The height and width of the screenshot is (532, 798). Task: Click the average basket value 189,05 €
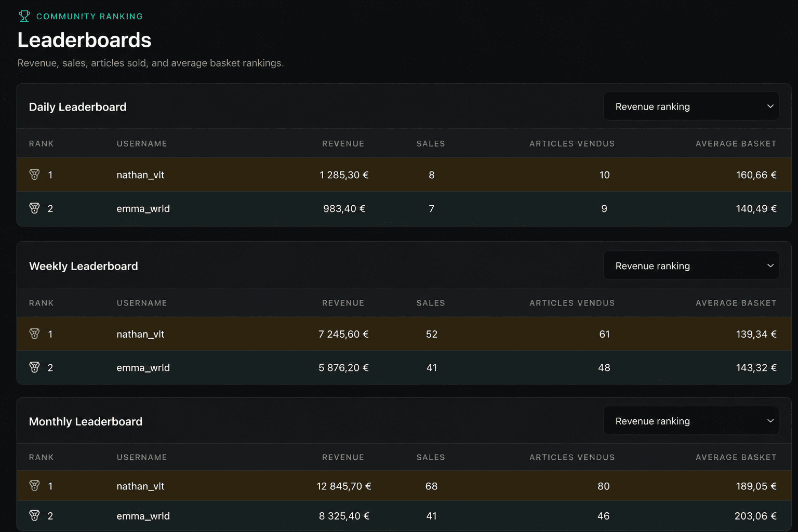pyautogui.click(x=756, y=486)
